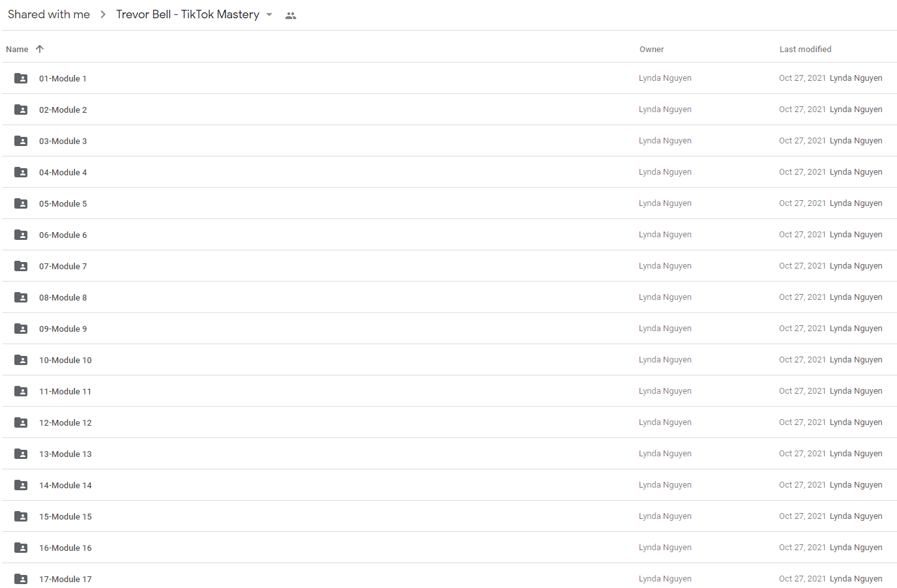Click Trevor Bell - TikTok Mastery breadcrumb
The image size is (897, 588).
188,14
